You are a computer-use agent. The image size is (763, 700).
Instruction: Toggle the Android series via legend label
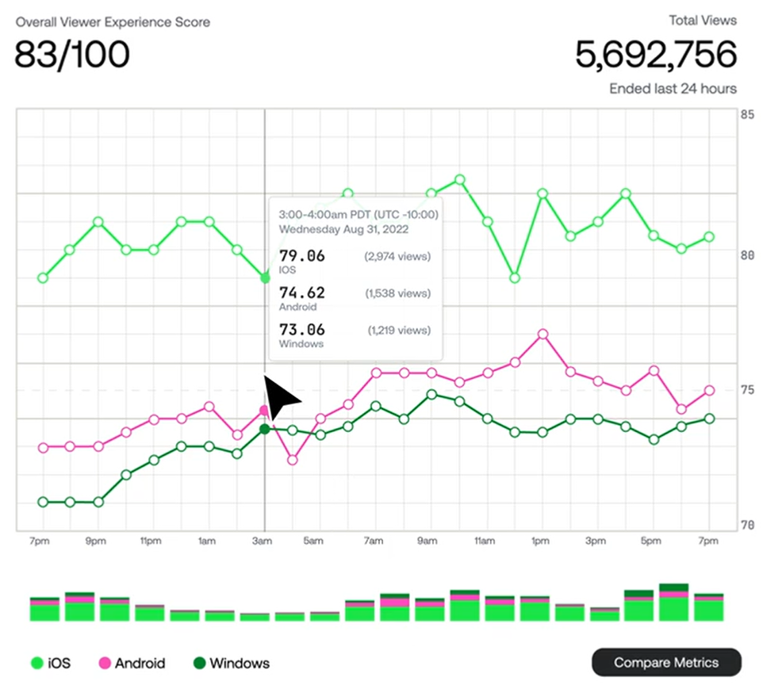click(140, 664)
